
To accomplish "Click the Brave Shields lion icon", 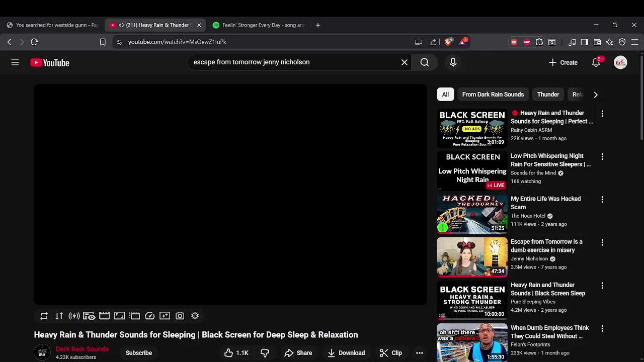I will point(448,42).
